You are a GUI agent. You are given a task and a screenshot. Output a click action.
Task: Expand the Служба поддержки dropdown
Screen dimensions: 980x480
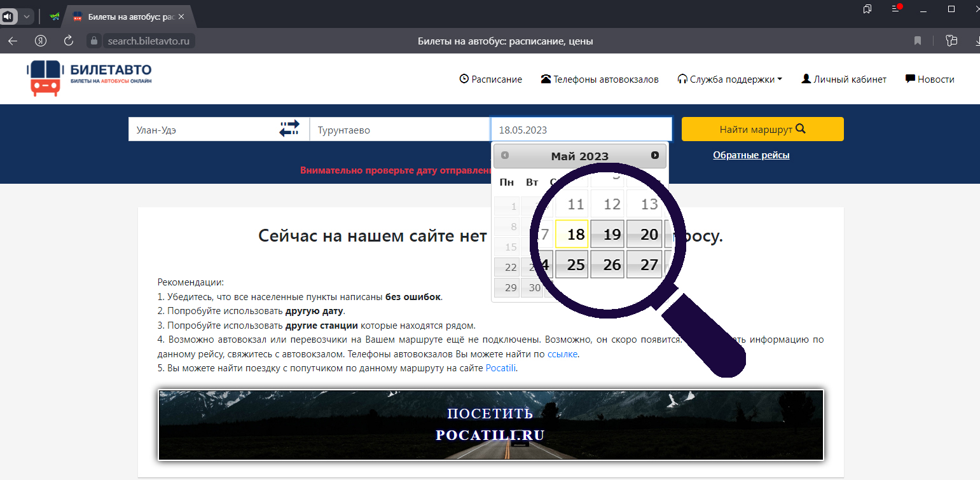point(729,79)
